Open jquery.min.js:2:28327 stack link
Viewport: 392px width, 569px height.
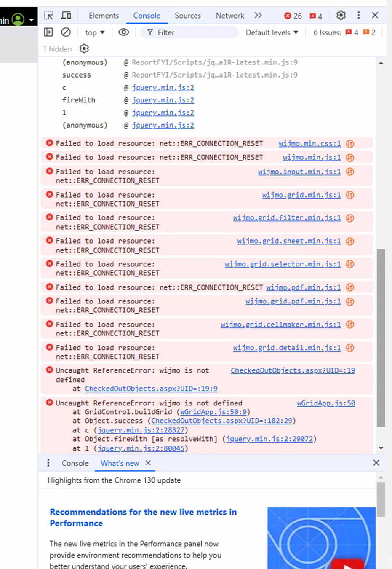click(141, 430)
